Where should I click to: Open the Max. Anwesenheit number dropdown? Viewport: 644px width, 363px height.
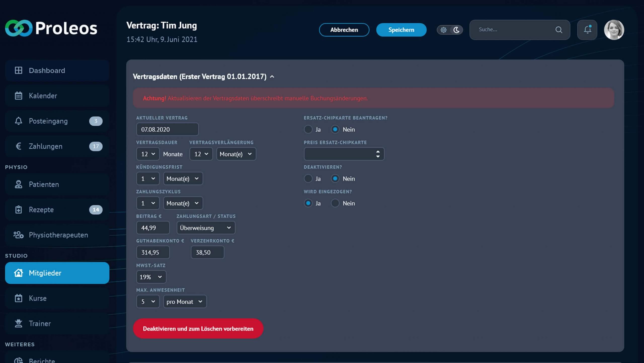[x=148, y=302]
